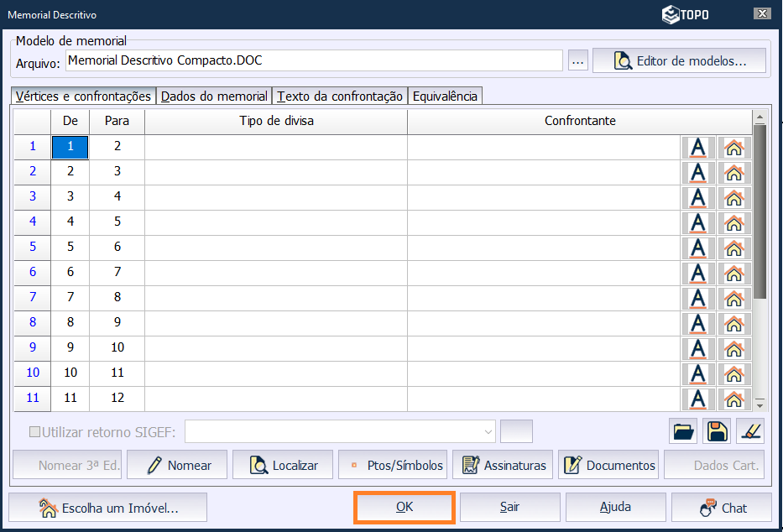Click the house icon in row 9
The image size is (783, 532).
click(733, 349)
